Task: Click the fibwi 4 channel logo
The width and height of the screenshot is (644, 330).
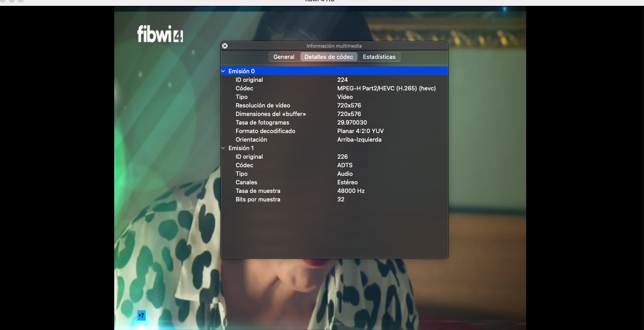Action: tap(160, 34)
